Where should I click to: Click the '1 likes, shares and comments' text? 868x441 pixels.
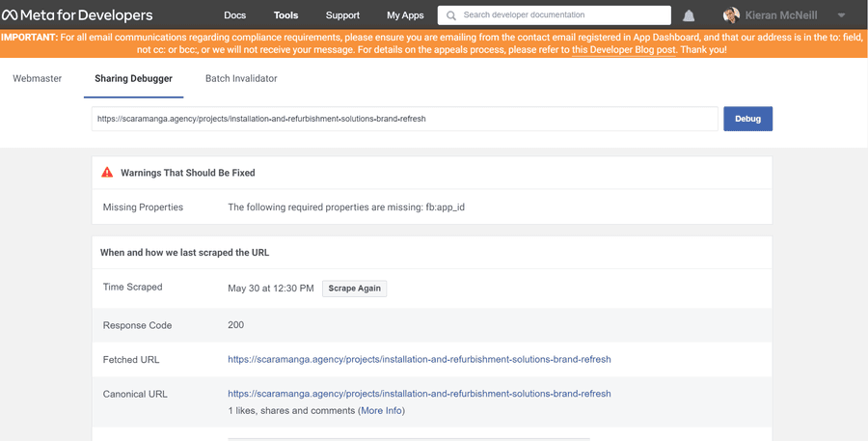(x=291, y=411)
